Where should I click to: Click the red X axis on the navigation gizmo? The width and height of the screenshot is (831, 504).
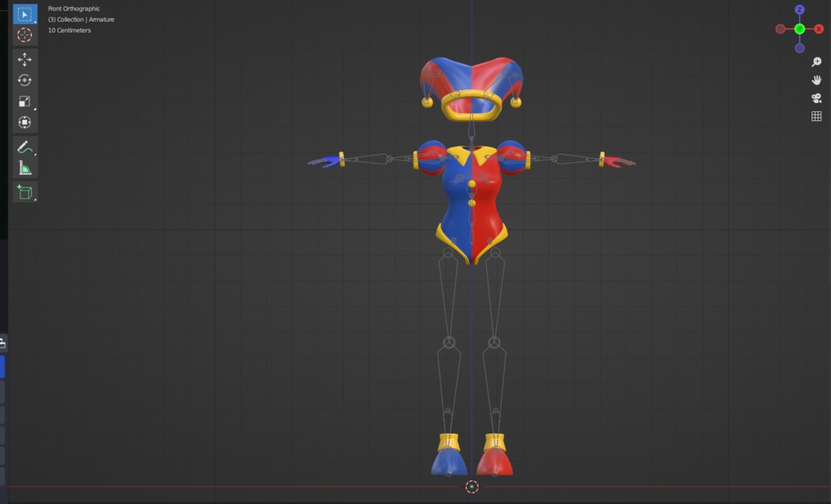tap(820, 28)
